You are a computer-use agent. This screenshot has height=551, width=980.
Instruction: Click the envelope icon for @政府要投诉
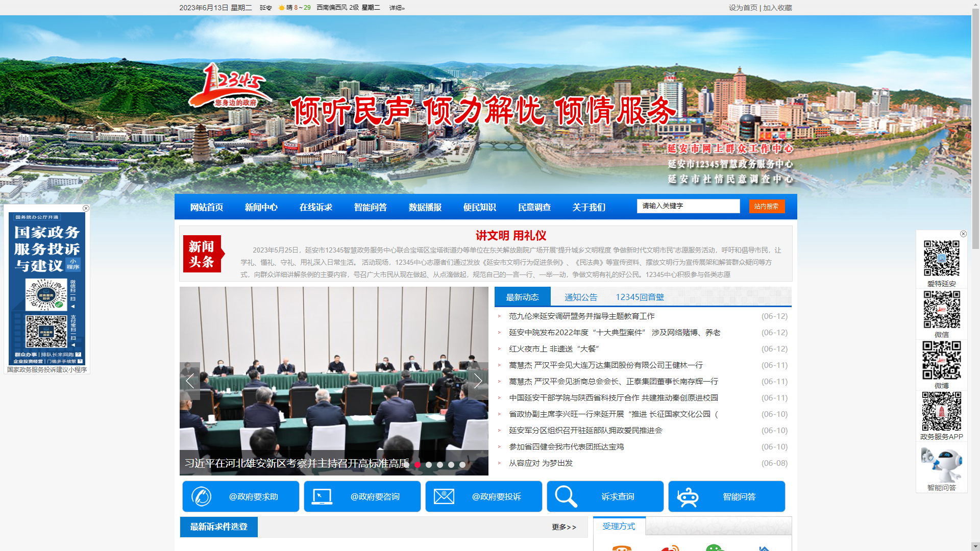[x=444, y=496]
